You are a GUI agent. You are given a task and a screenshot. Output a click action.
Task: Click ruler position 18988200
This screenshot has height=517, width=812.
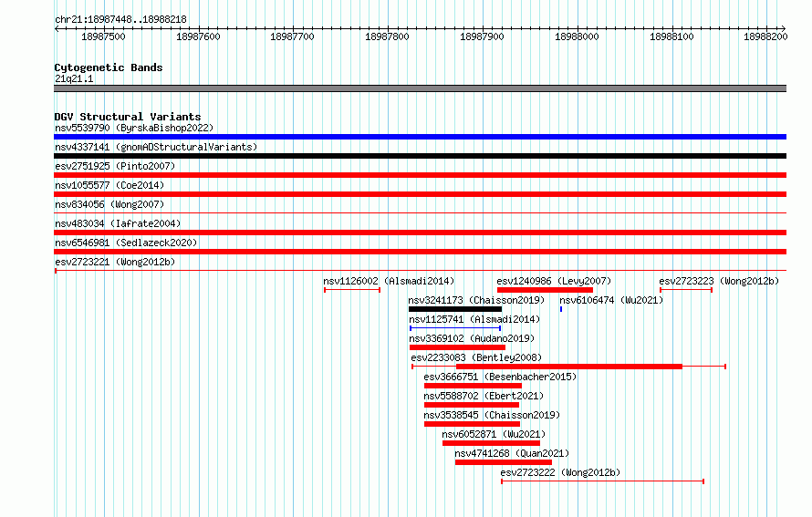pyautogui.click(x=765, y=36)
